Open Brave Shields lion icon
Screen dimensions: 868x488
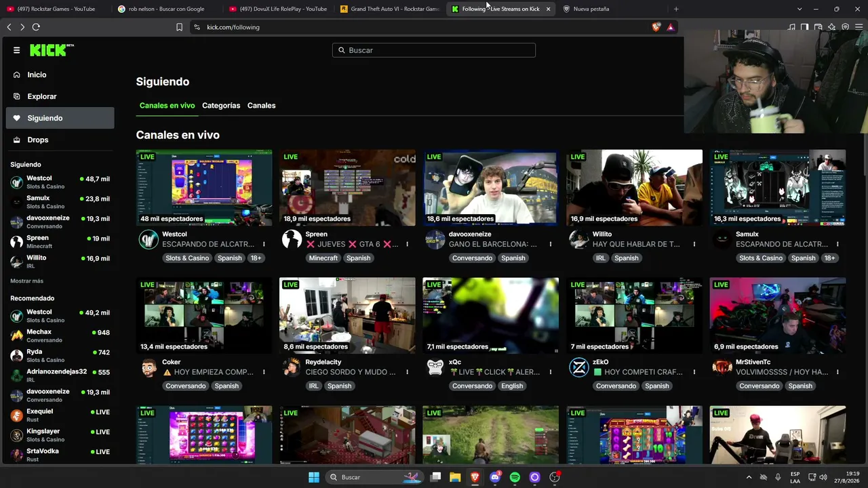[x=656, y=27]
